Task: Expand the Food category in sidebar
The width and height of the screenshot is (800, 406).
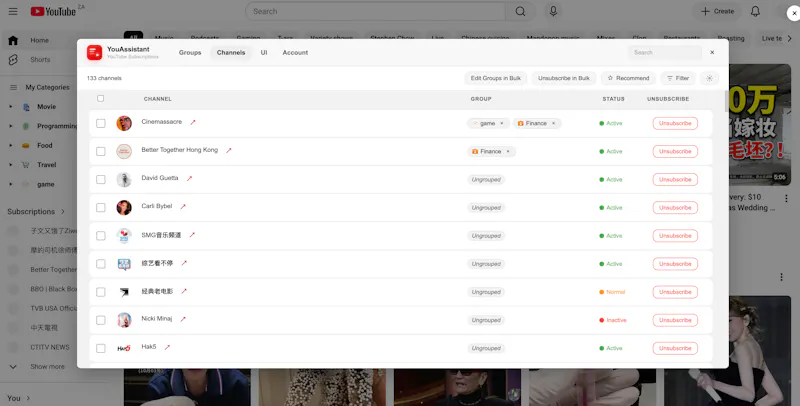Action: pos(11,145)
